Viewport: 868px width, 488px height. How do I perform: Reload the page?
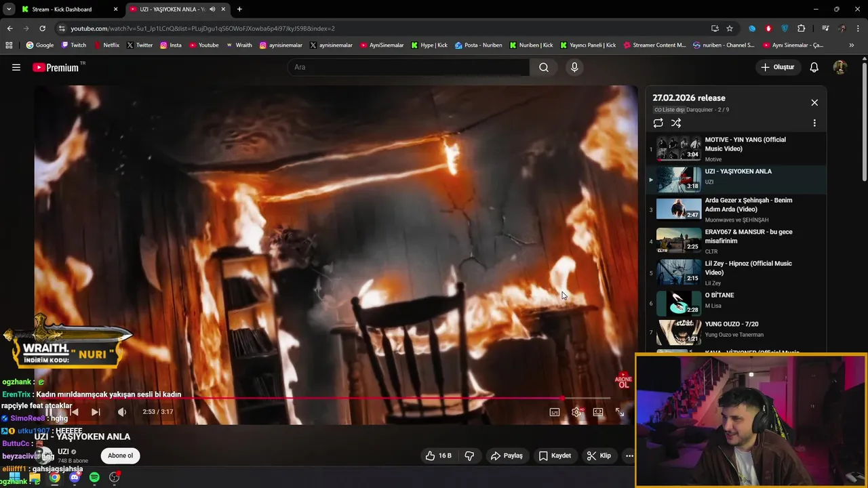point(42,28)
